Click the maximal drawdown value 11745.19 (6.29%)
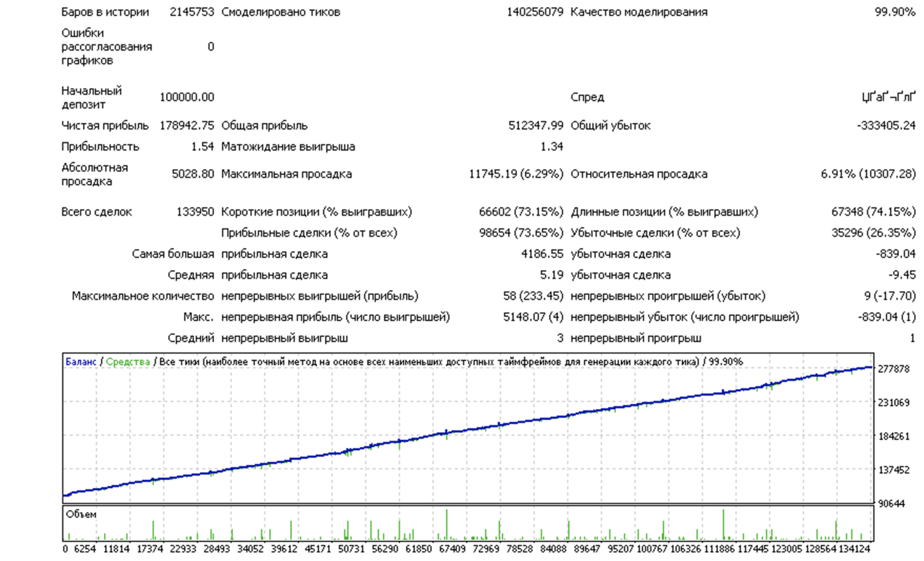924x561 pixels. tap(516, 174)
